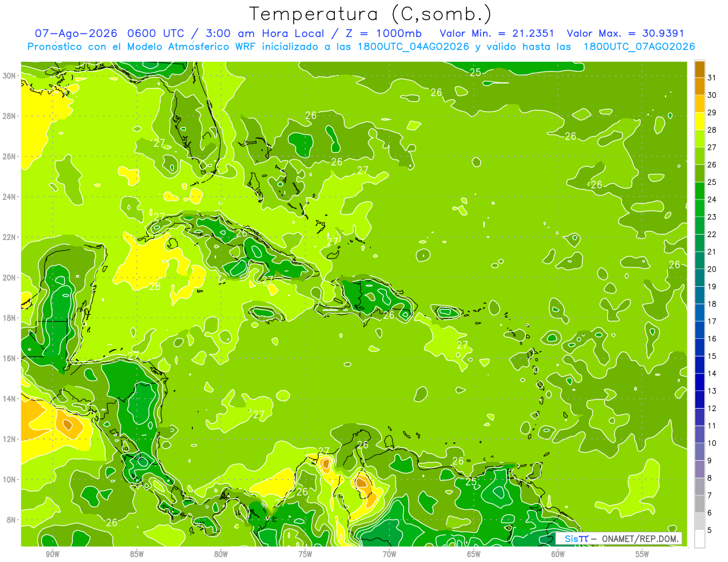Click the 30N latitude axis label
The height and width of the screenshot is (562, 728).
pyautogui.click(x=10, y=75)
